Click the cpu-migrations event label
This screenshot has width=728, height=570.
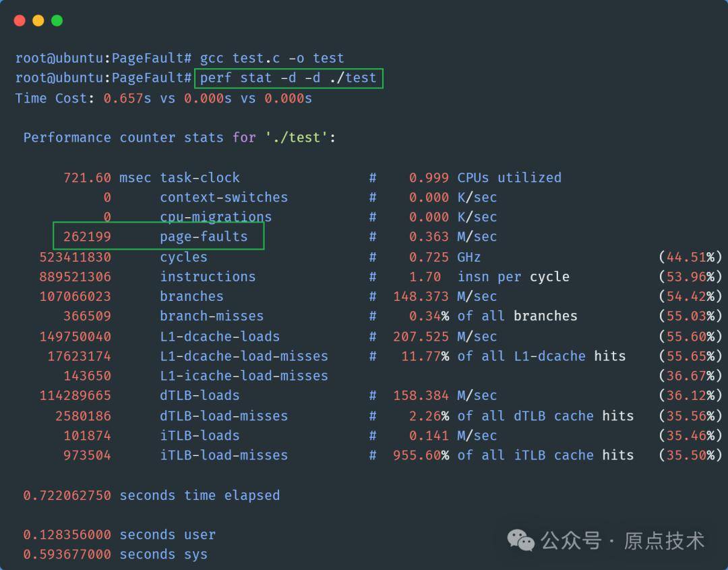point(216,217)
